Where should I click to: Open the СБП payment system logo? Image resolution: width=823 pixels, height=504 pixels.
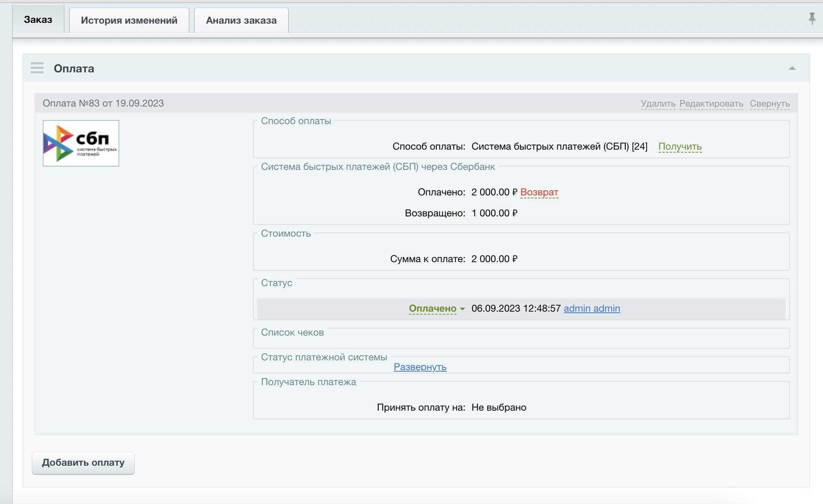(x=81, y=143)
